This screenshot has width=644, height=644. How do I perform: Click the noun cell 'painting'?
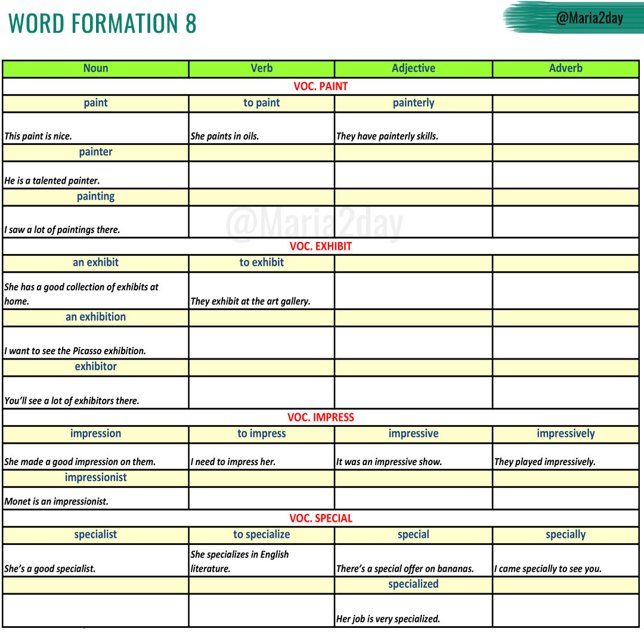[x=95, y=197]
